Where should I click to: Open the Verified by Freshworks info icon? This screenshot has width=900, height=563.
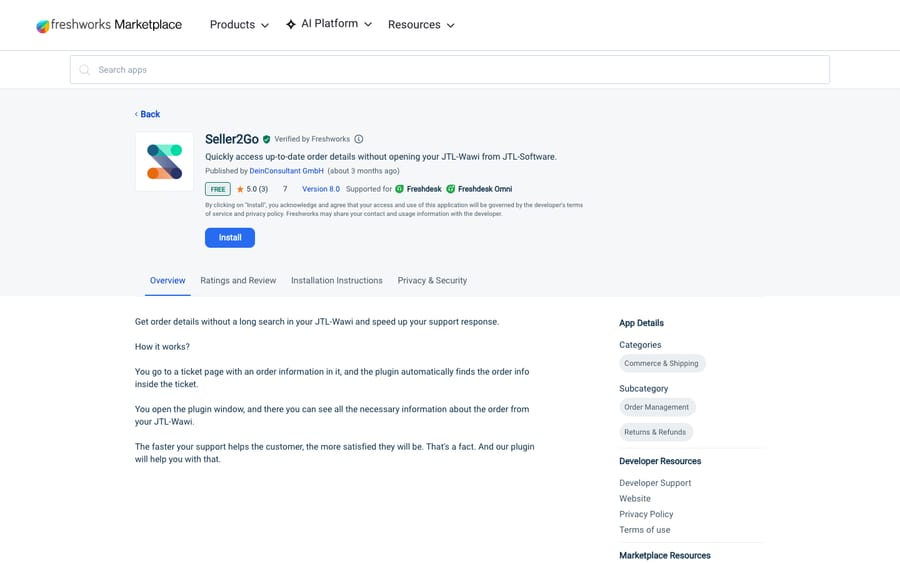[359, 139]
